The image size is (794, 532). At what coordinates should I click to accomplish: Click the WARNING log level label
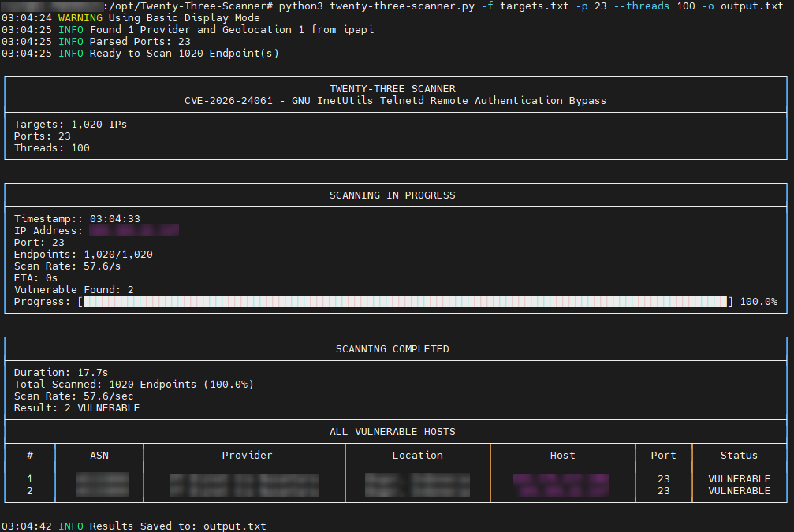[80, 17]
